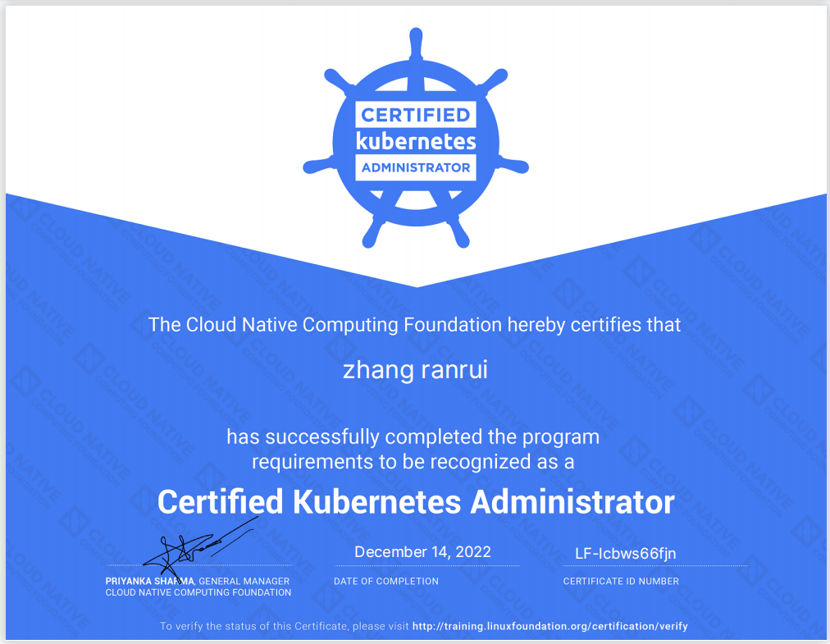Image resolution: width=830 pixels, height=644 pixels.
Task: Click 'To verify the status of this Certificate' text
Action: click(x=285, y=626)
